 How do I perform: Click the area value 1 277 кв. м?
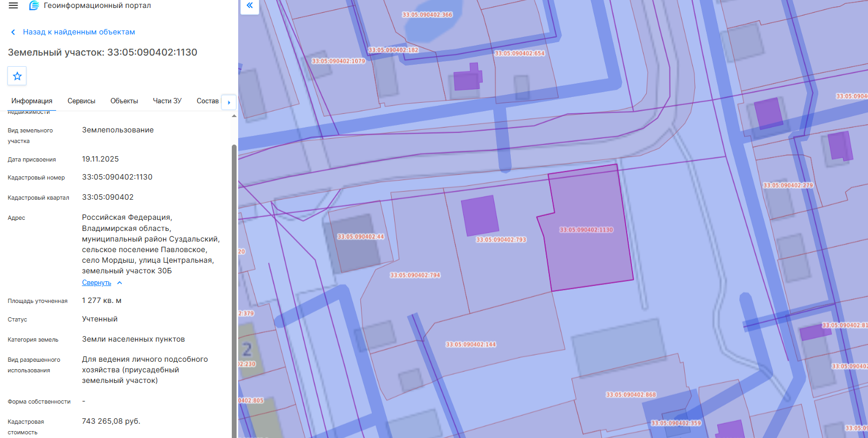coord(102,301)
